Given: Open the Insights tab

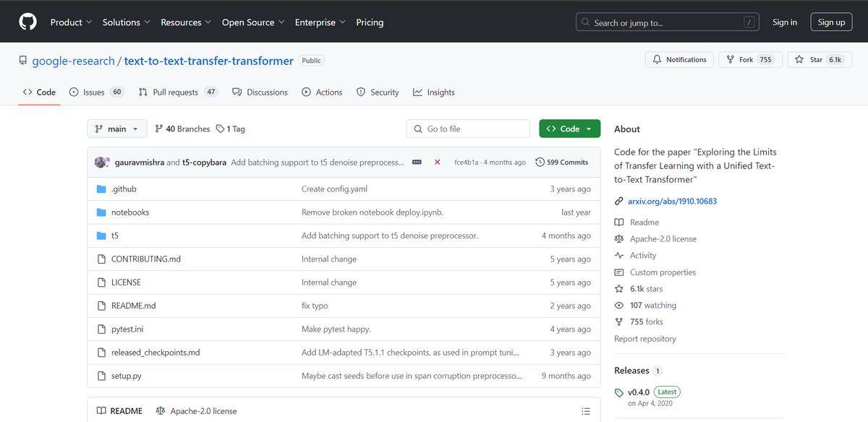Looking at the screenshot, I should [434, 92].
